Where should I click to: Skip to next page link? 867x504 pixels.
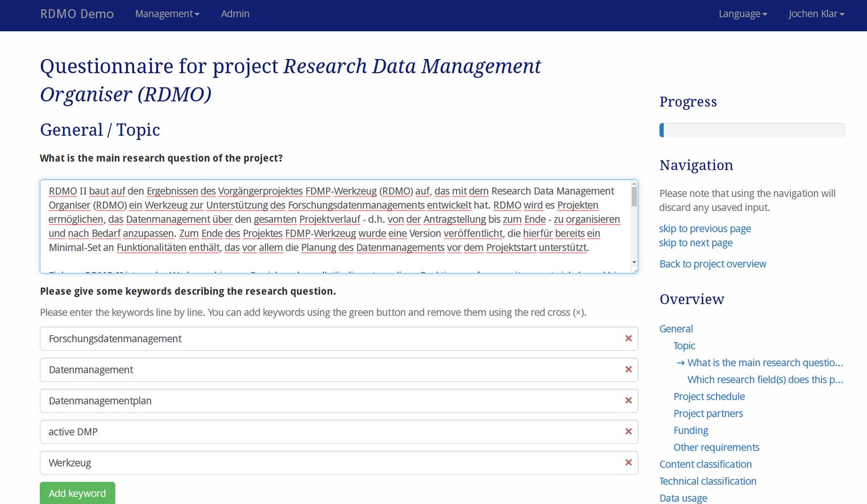pos(696,243)
